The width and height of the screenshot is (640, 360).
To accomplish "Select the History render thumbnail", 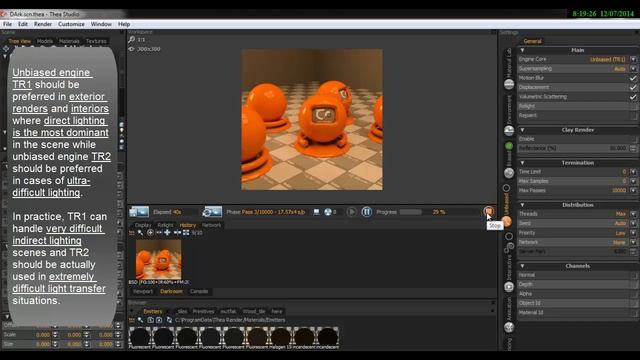I will click(x=158, y=259).
